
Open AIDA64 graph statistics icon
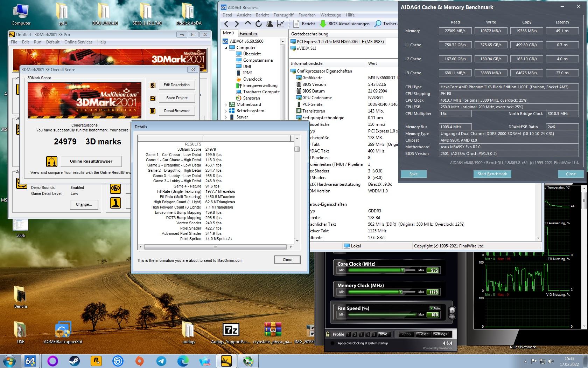tap(280, 24)
